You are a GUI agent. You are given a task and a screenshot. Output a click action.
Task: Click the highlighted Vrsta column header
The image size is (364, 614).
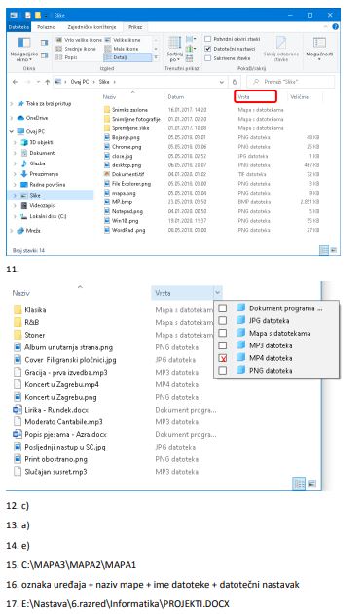255,96
